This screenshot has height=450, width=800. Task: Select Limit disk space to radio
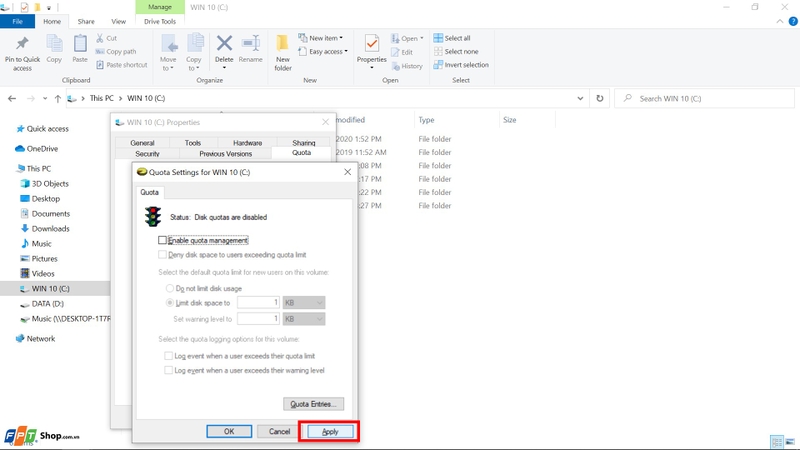pyautogui.click(x=170, y=303)
